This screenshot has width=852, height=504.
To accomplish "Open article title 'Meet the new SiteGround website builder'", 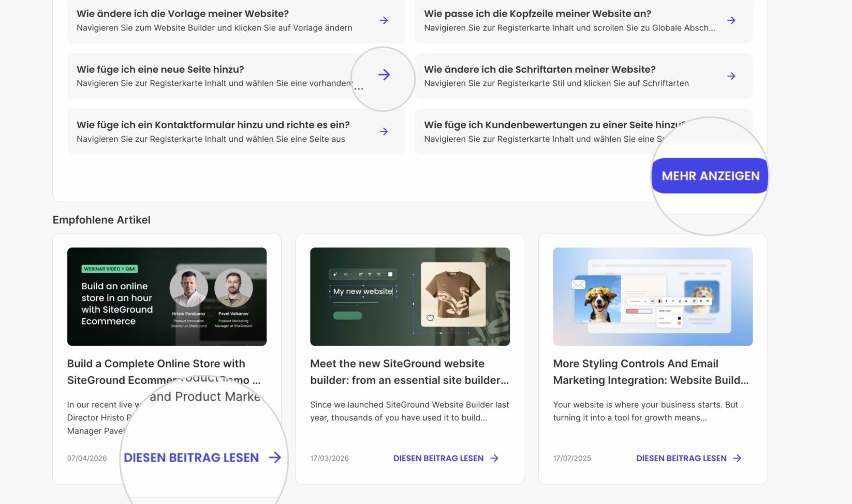I will tap(409, 372).
